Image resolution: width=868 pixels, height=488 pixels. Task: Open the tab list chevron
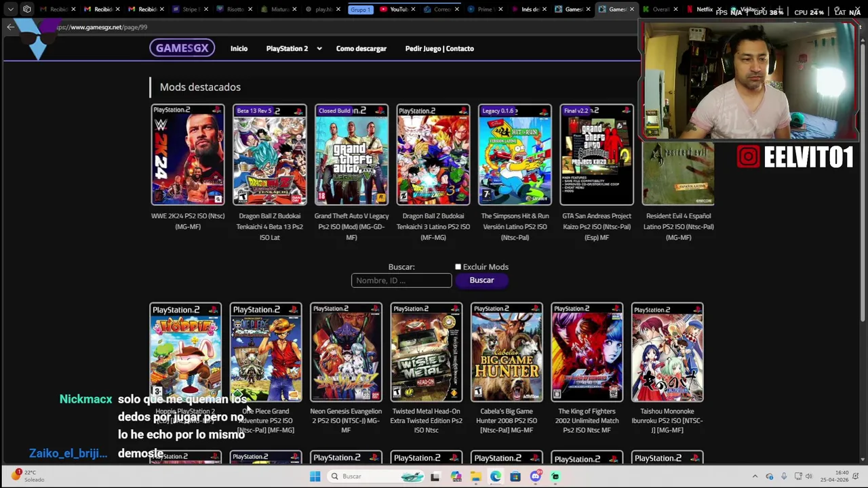[10, 9]
